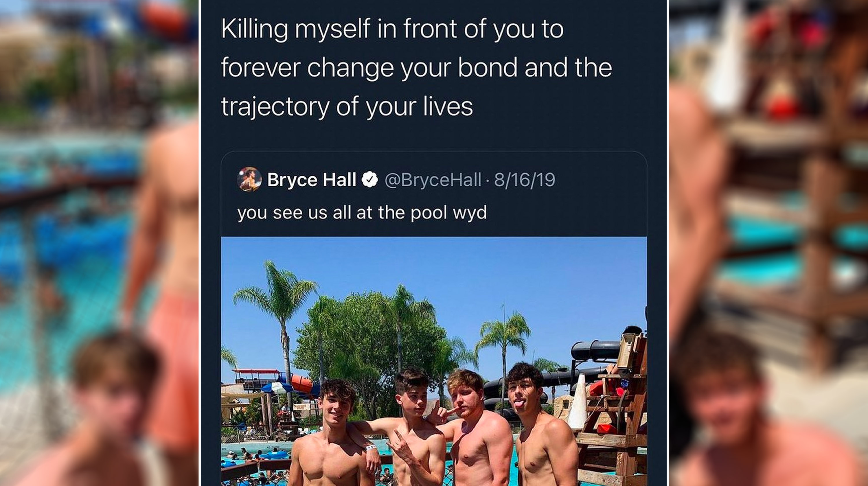Click the main tweet text starting with Killing

pyautogui.click(x=416, y=67)
